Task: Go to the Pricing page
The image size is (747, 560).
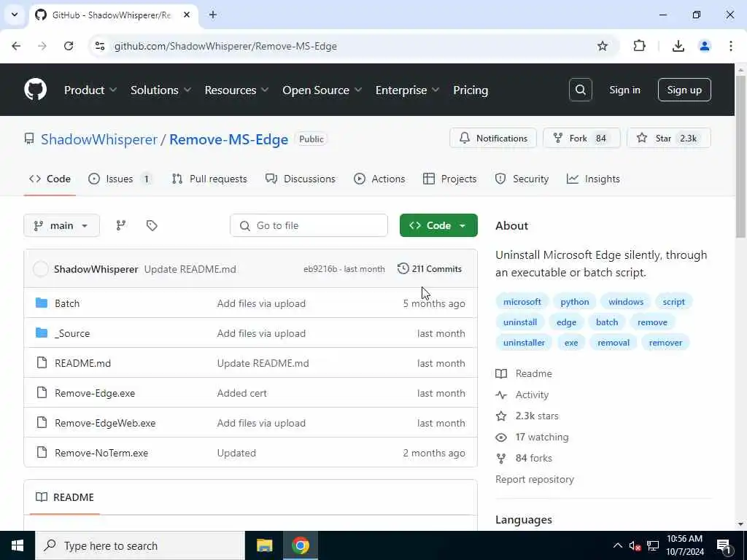Action: (471, 90)
